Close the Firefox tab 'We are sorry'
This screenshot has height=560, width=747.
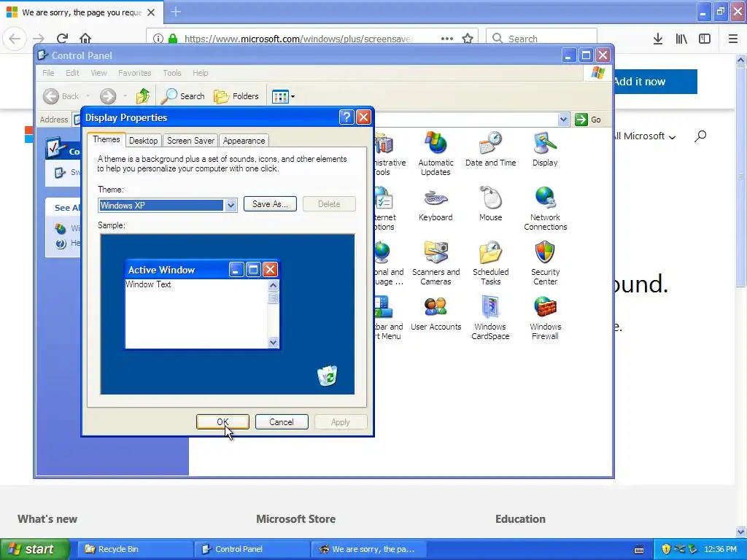click(150, 12)
